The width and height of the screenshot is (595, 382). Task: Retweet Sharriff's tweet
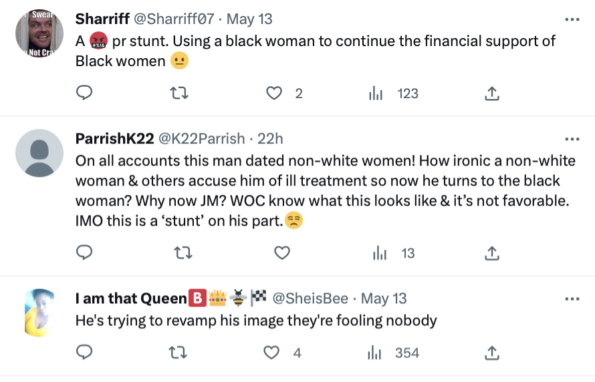pyautogui.click(x=179, y=93)
